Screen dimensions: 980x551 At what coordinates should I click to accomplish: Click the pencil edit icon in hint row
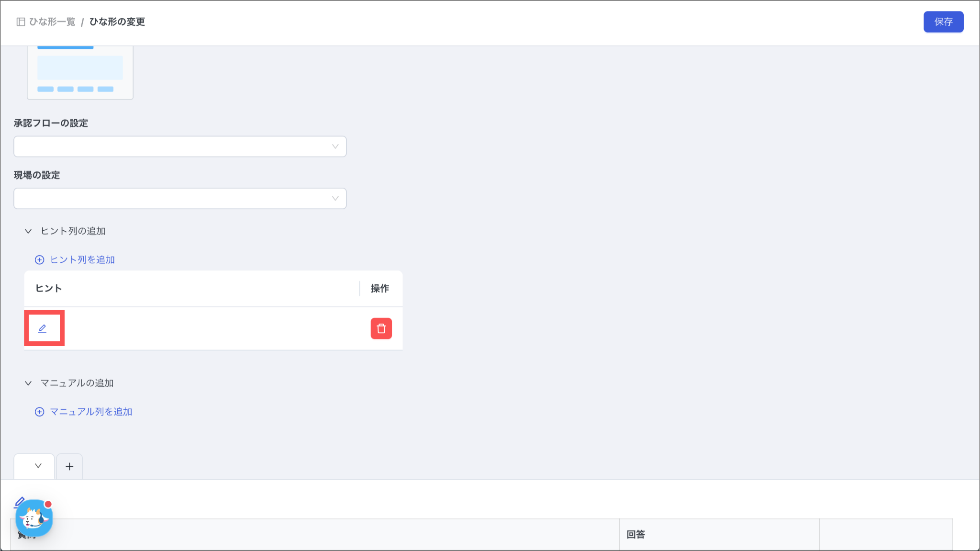click(x=43, y=328)
